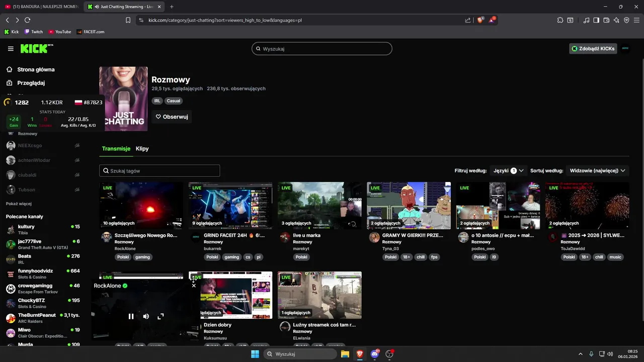Viewport: 644px width, 362px height.
Task: Click the marekyt channel avatar
Action: [285, 237]
